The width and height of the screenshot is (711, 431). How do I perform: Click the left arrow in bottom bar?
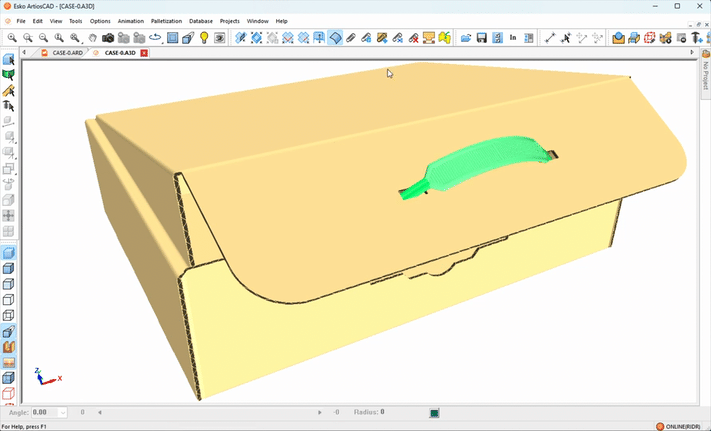(100, 412)
